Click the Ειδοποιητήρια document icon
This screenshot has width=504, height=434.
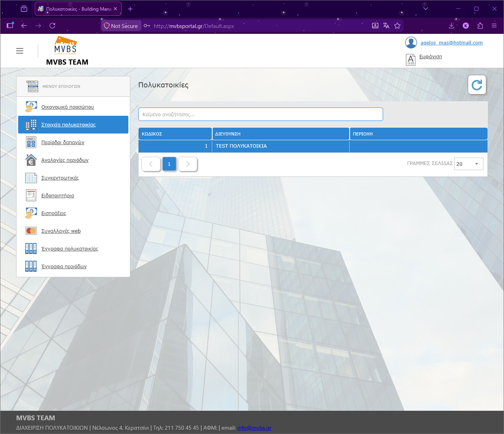[31, 195]
